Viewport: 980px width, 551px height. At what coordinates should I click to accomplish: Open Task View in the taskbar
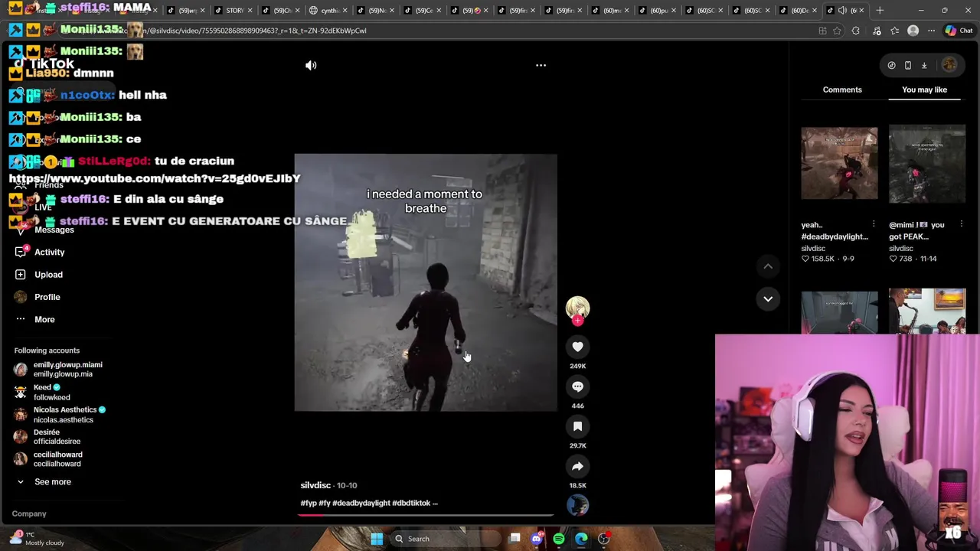pos(514,539)
